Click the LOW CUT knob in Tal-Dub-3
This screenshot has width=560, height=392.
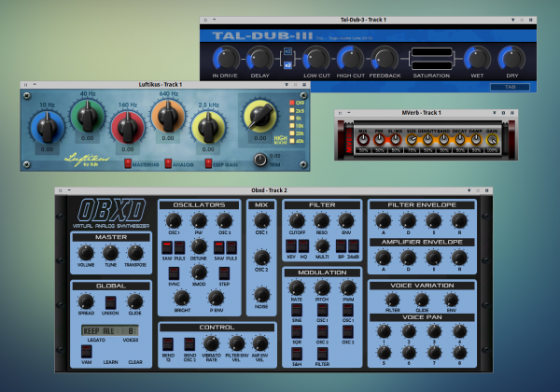pyautogui.click(x=316, y=58)
